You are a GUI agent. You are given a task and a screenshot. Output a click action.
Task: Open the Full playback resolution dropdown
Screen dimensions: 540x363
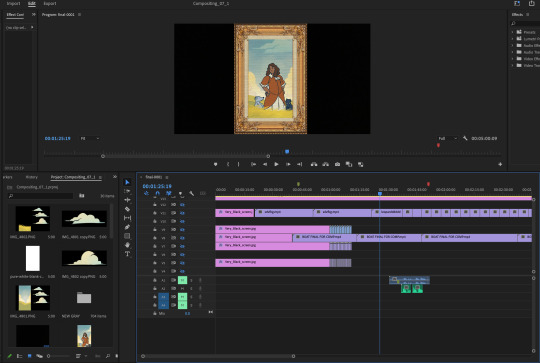point(447,138)
